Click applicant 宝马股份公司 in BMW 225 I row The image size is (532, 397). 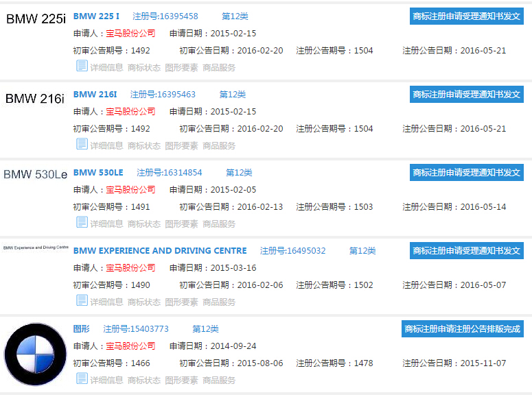130,33
